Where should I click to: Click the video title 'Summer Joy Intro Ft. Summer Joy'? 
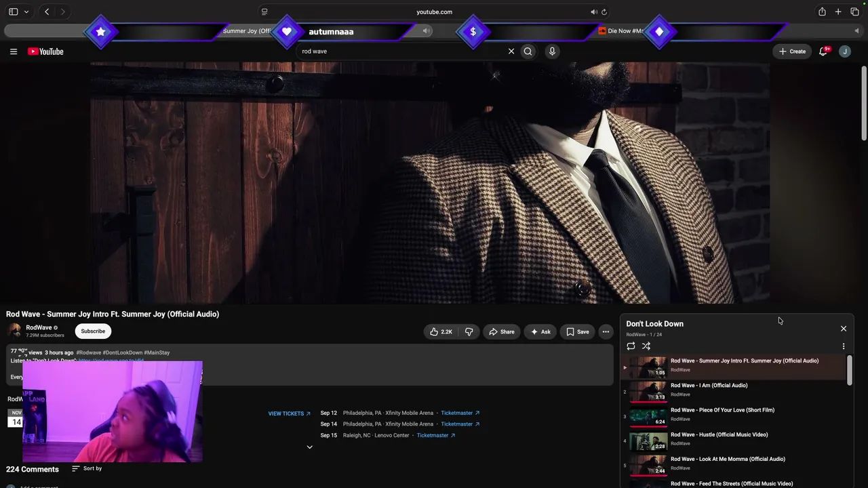[x=113, y=314]
